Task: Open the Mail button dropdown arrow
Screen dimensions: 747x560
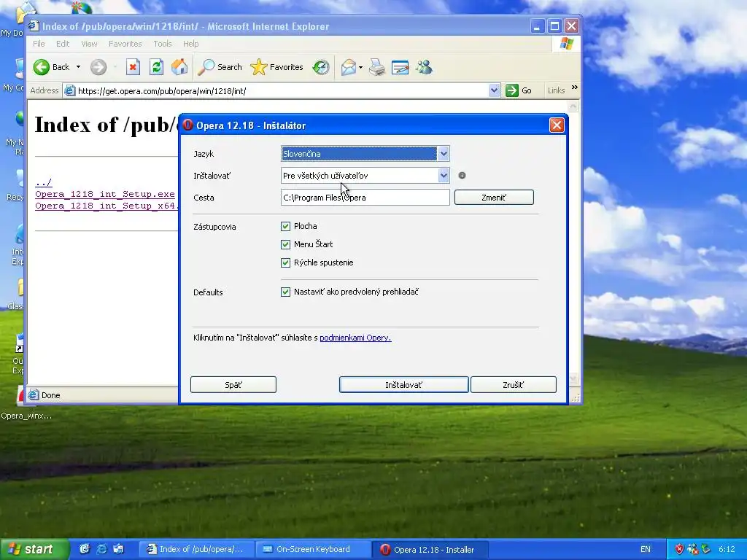Action: pos(360,68)
